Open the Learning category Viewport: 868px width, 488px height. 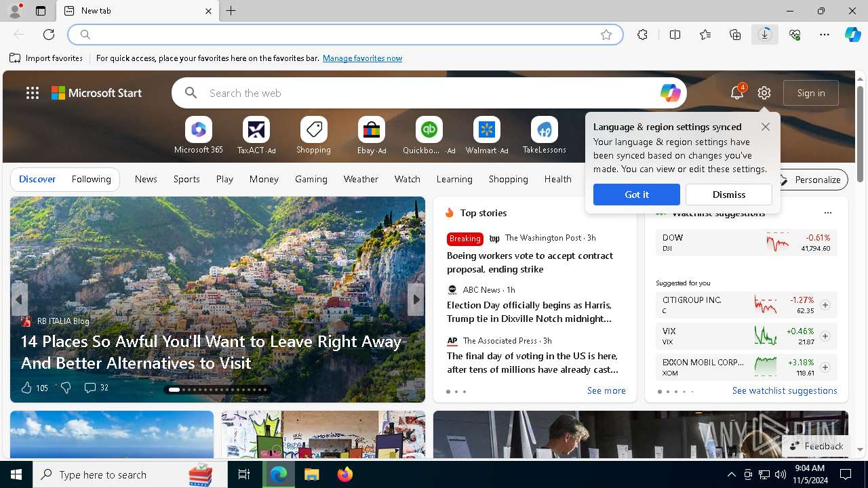click(454, 180)
